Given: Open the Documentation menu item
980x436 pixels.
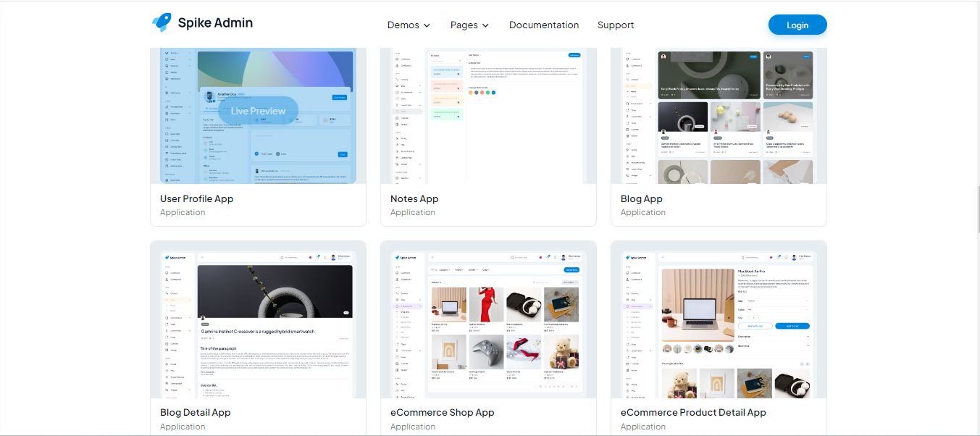Looking at the screenshot, I should pos(544,25).
